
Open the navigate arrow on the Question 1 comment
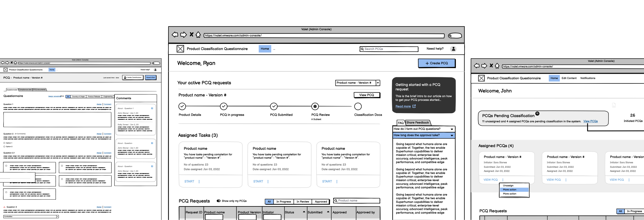coord(153,108)
